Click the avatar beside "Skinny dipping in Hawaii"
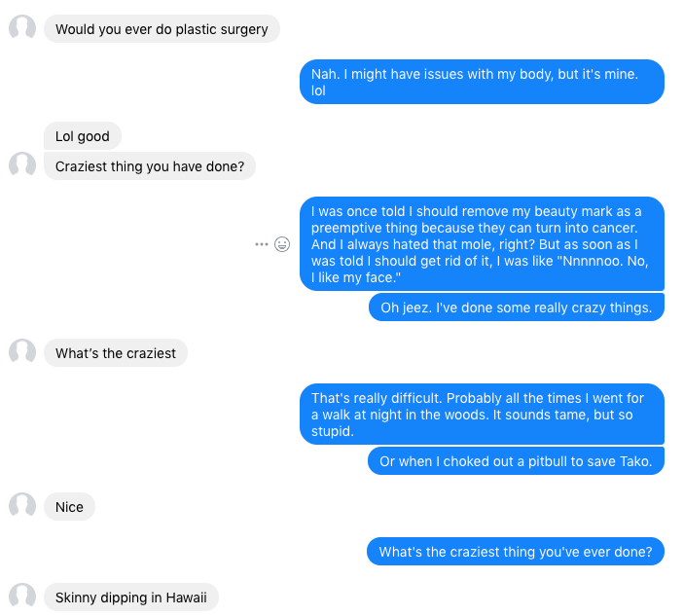Screen dimensions: 684x616 pos(22,597)
